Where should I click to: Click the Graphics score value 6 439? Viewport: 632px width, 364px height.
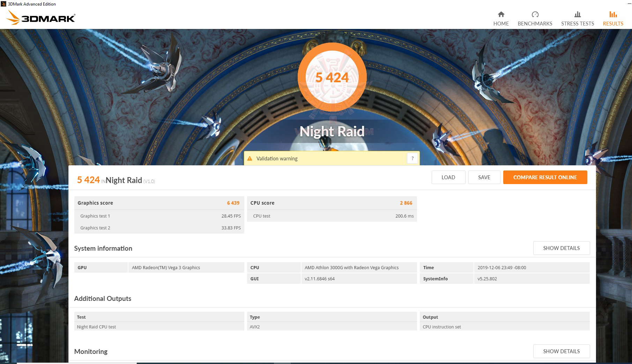(233, 203)
